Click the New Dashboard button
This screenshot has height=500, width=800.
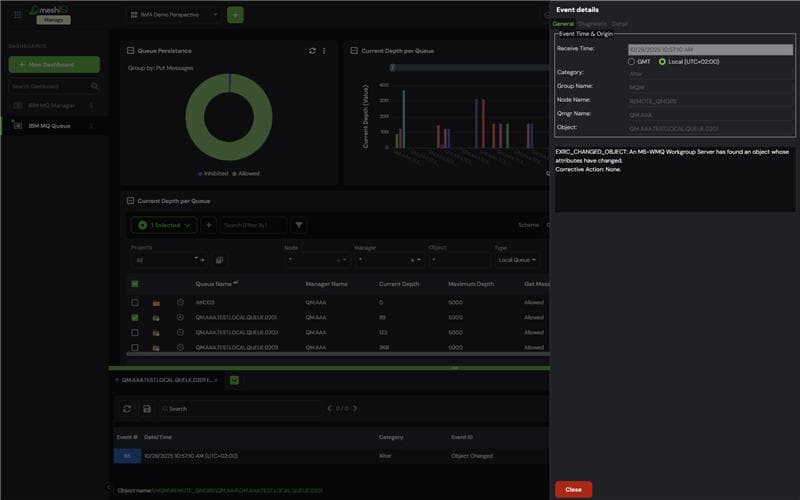(54, 65)
